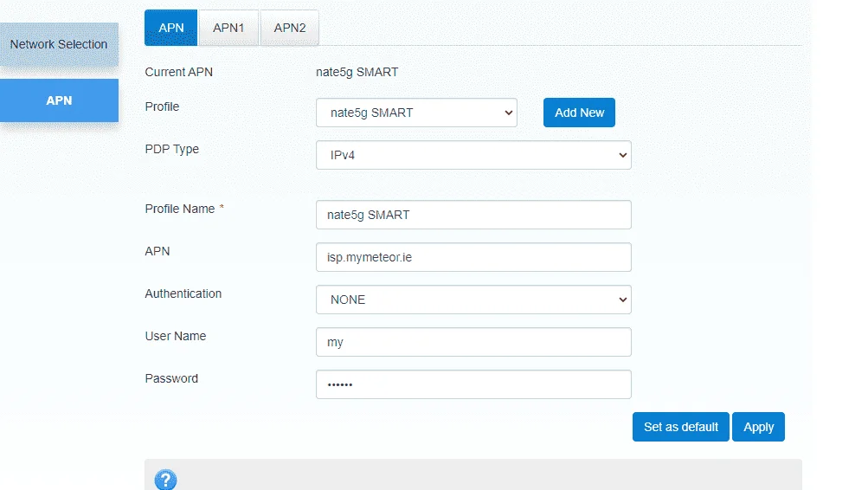Click the Password label
The width and height of the screenshot is (868, 490).
(171, 378)
